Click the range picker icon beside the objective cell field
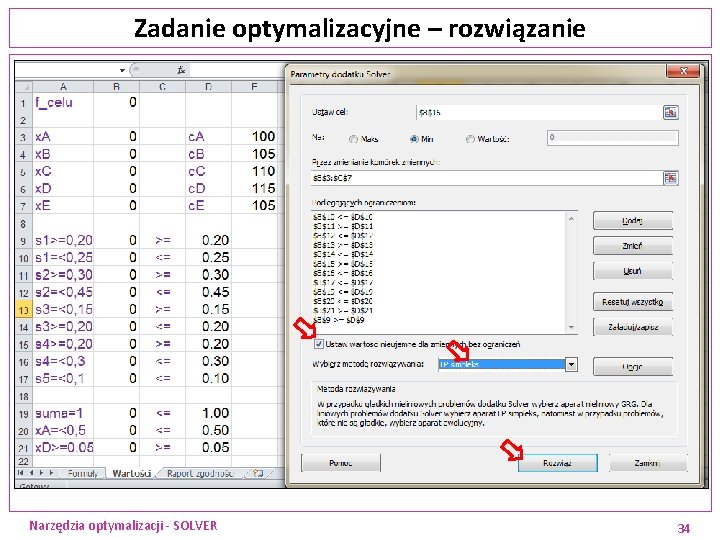The image size is (720, 540). pyautogui.click(x=670, y=112)
